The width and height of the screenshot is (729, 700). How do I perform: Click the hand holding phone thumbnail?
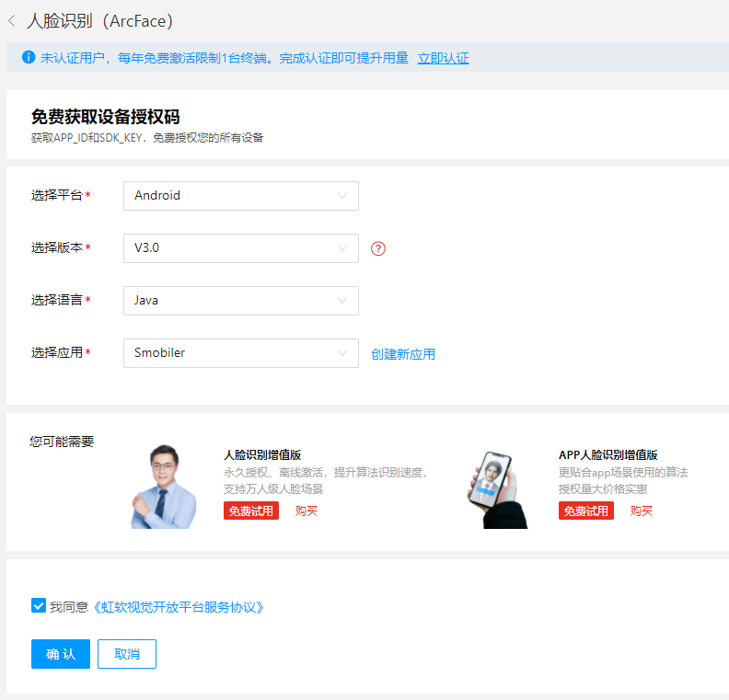pos(497,489)
